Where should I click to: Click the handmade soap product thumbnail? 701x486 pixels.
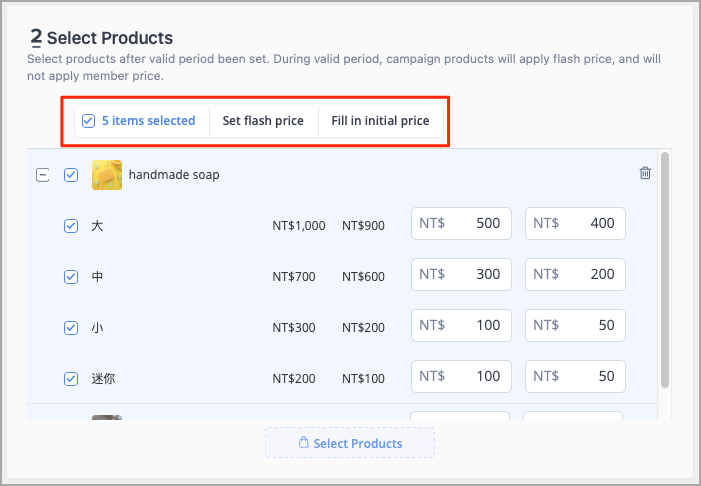pyautogui.click(x=107, y=175)
